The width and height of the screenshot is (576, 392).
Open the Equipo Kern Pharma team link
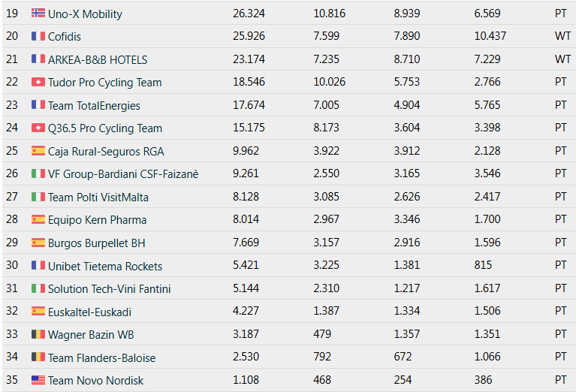point(97,220)
